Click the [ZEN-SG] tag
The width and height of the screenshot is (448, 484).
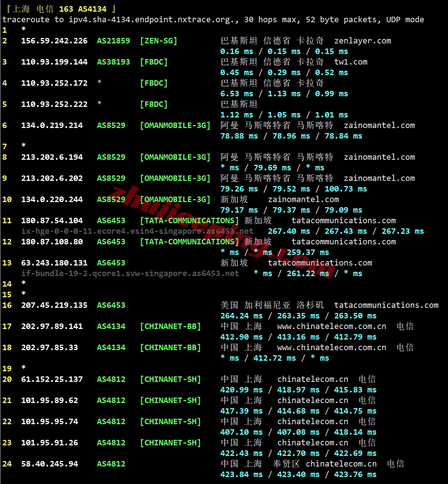(159, 41)
